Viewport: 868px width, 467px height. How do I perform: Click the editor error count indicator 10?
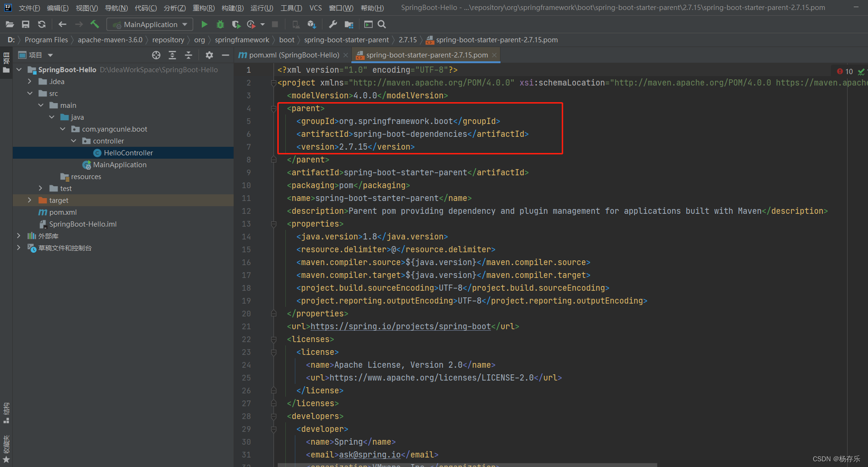click(845, 71)
